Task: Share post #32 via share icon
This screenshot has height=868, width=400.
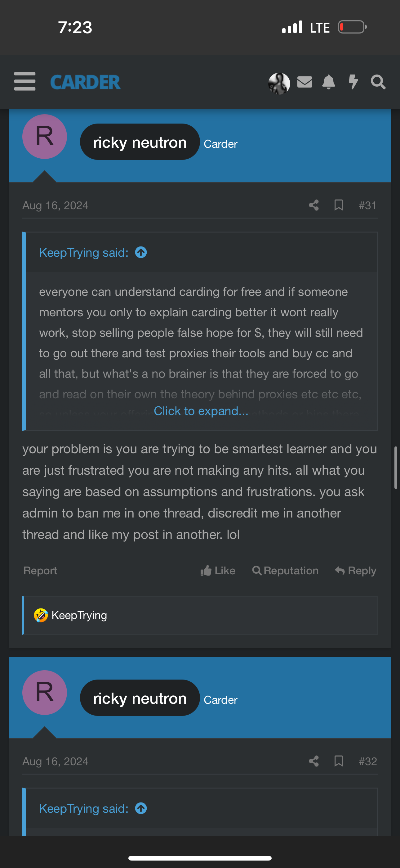Action: [x=313, y=761]
